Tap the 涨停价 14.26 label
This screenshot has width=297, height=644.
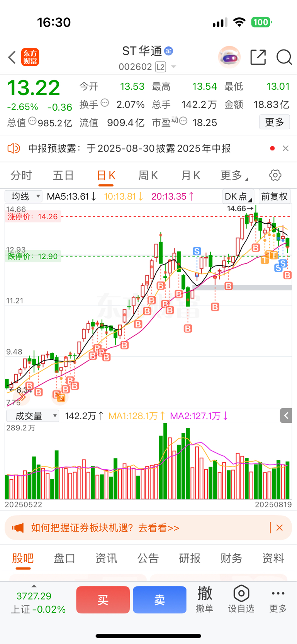33,217
